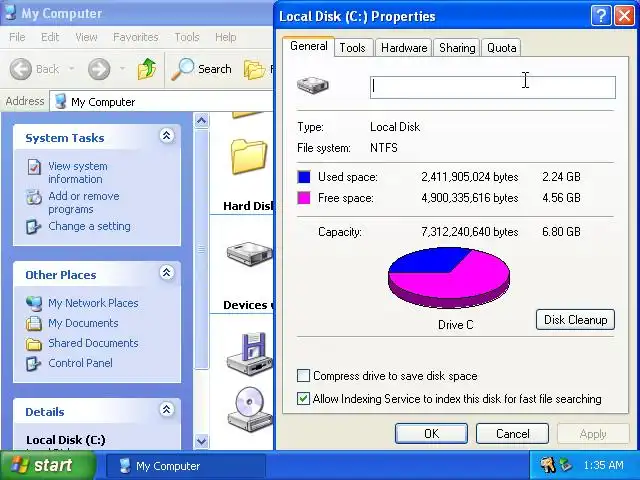Click the keys tray icon in system tray
Screen dimensions: 640x480
(x=547, y=464)
